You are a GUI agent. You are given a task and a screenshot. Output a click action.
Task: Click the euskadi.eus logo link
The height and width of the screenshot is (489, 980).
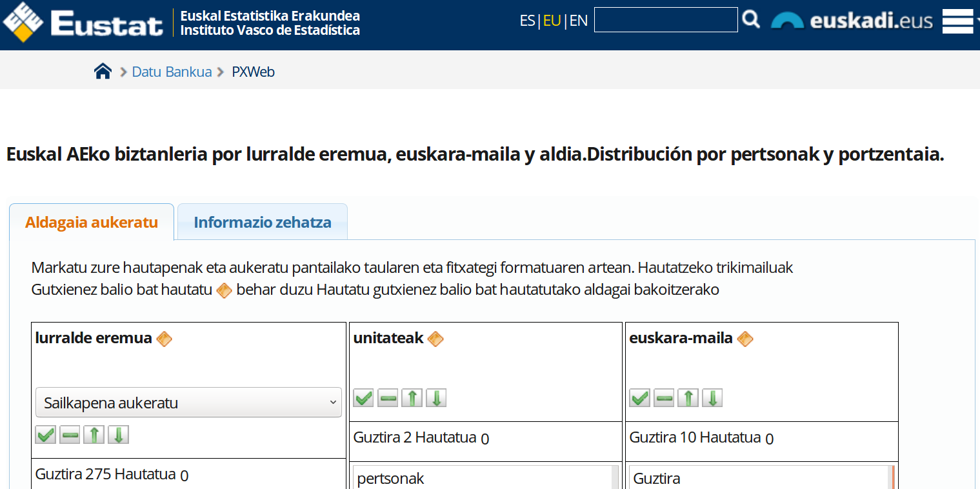pyautogui.click(x=852, y=21)
